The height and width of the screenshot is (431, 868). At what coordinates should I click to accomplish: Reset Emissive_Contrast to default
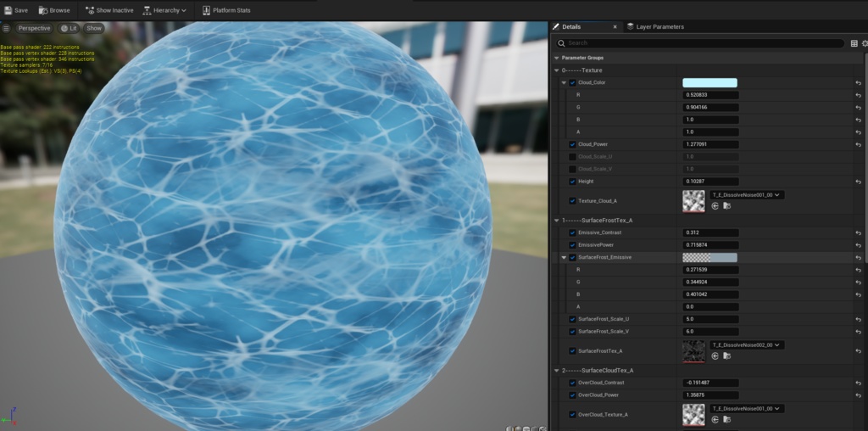point(858,233)
